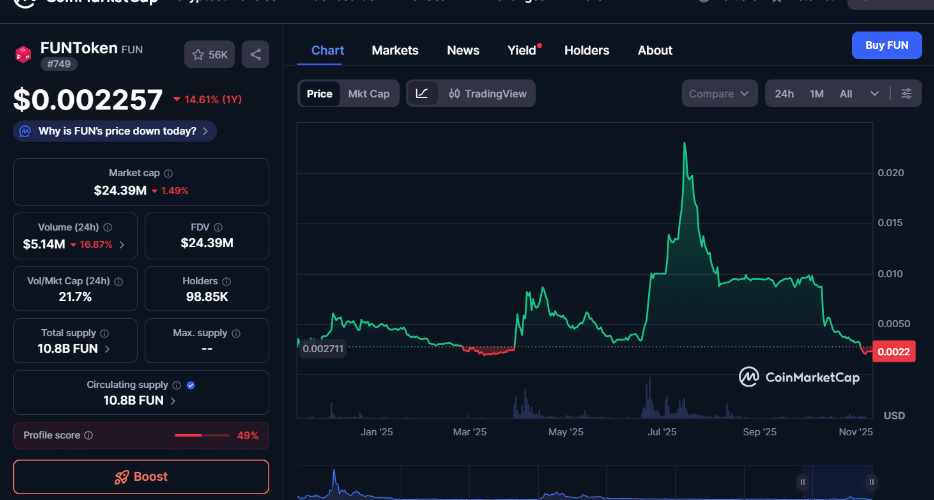The width and height of the screenshot is (934, 500).
Task: Click the Profile score info icon
Action: coord(89,436)
